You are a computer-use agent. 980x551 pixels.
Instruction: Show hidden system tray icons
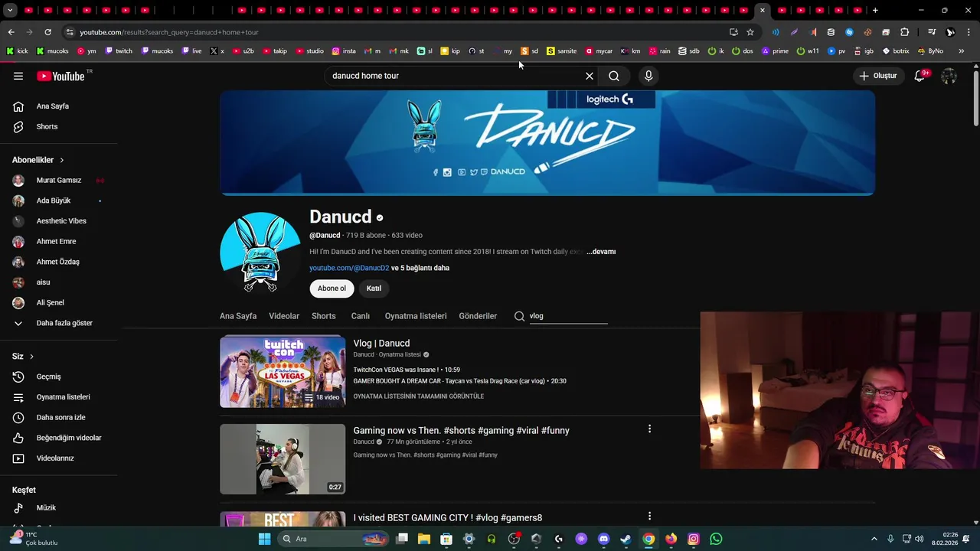tap(874, 539)
